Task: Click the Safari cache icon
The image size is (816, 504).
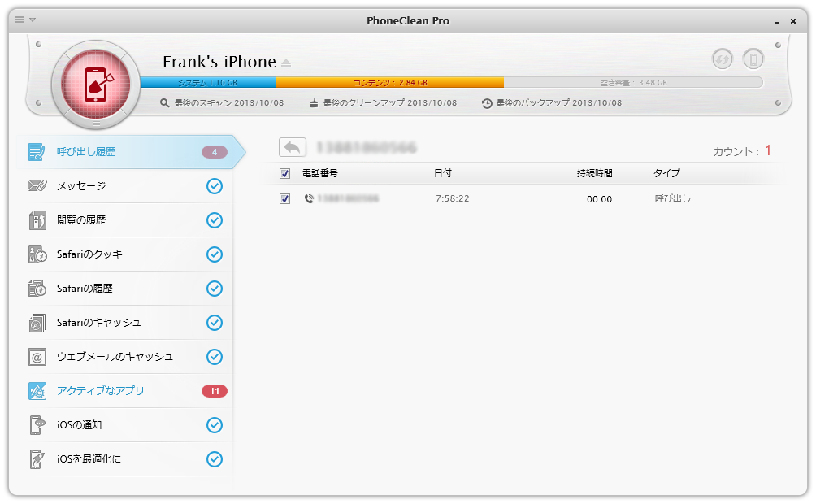Action: (37, 323)
